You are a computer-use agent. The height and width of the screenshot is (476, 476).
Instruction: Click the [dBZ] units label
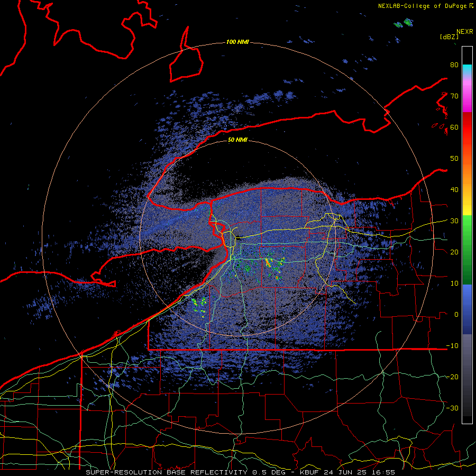tap(449, 36)
